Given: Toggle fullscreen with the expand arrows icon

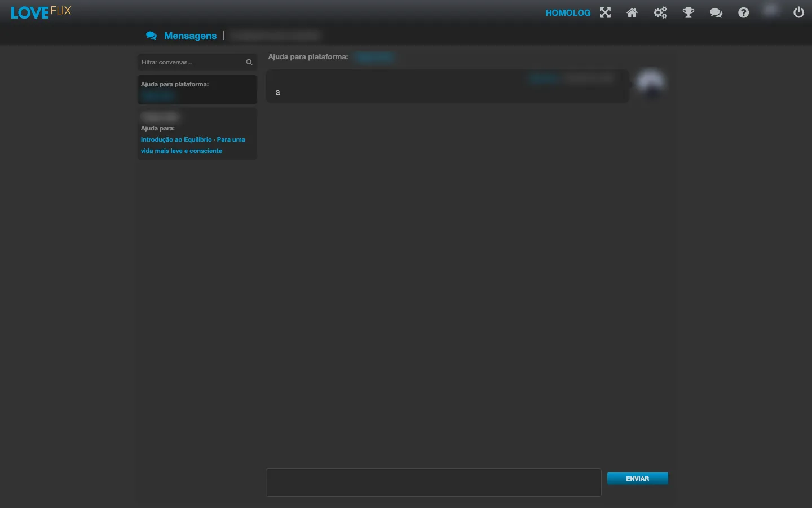Looking at the screenshot, I should pos(605,12).
